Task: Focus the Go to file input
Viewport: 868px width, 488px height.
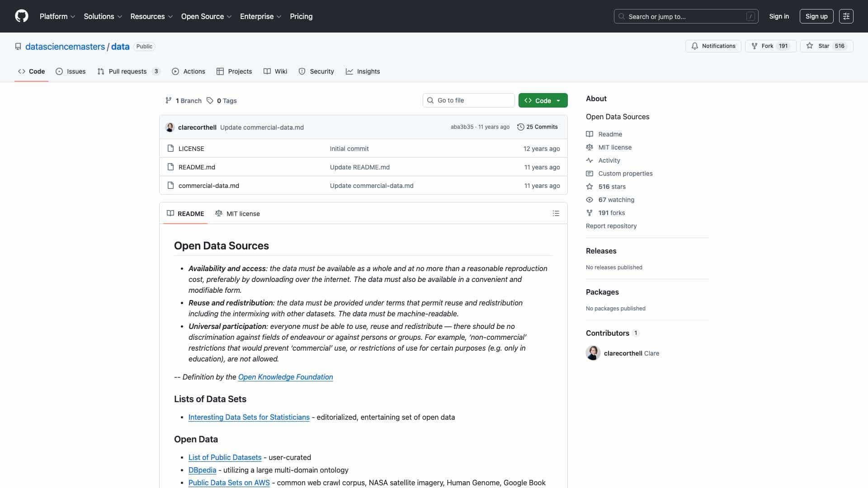Action: tap(468, 100)
